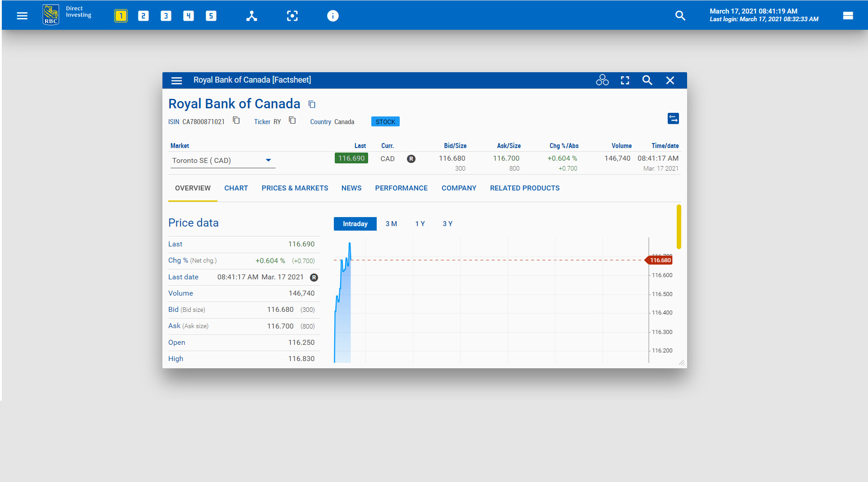Switch to workspace 5 in the top toolbar
The width and height of the screenshot is (868, 482).
click(x=211, y=15)
